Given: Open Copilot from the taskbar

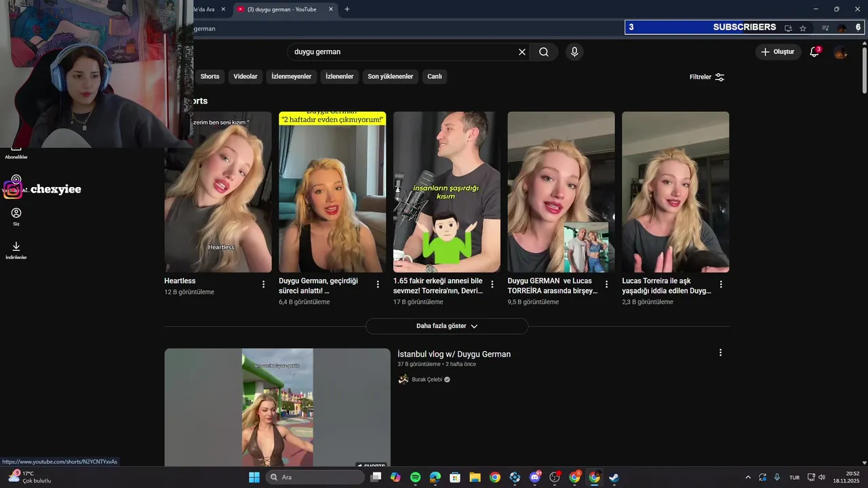Looking at the screenshot, I should 395,477.
